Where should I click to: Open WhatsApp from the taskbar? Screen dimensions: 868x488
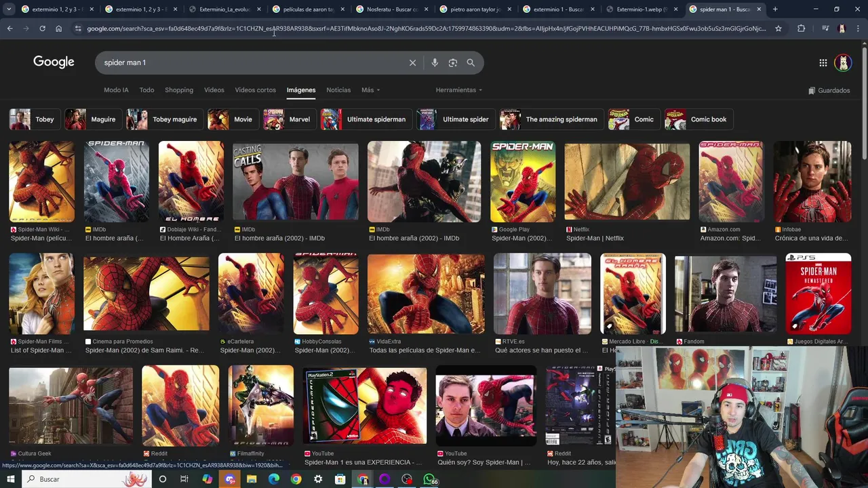[429, 479]
